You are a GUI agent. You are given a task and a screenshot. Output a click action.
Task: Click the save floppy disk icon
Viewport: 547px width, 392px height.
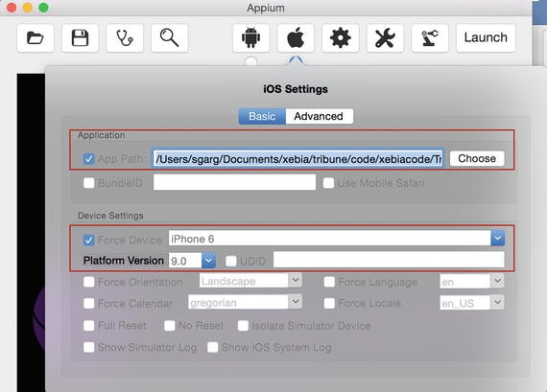point(80,38)
